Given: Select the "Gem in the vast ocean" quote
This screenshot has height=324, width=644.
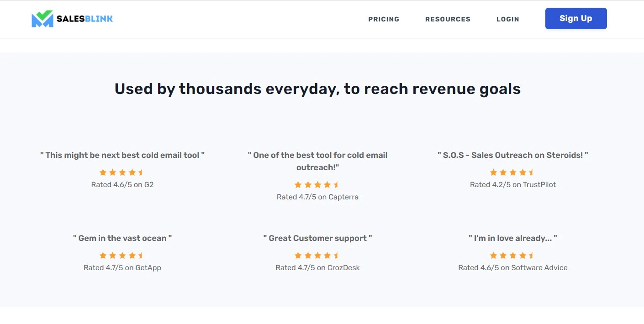Looking at the screenshot, I should click(122, 238).
